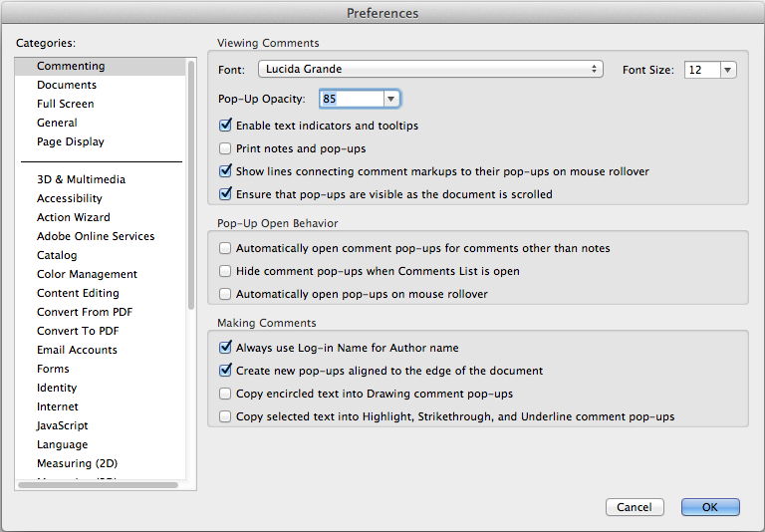The width and height of the screenshot is (765, 532).
Task: Select the Page Display category
Action: point(71,141)
